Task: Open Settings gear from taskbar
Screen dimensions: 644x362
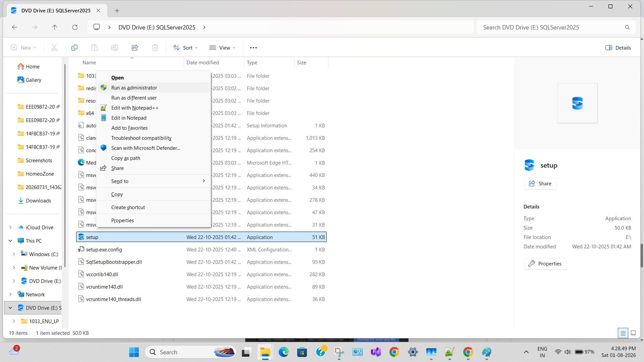Action: pyautogui.click(x=413, y=352)
